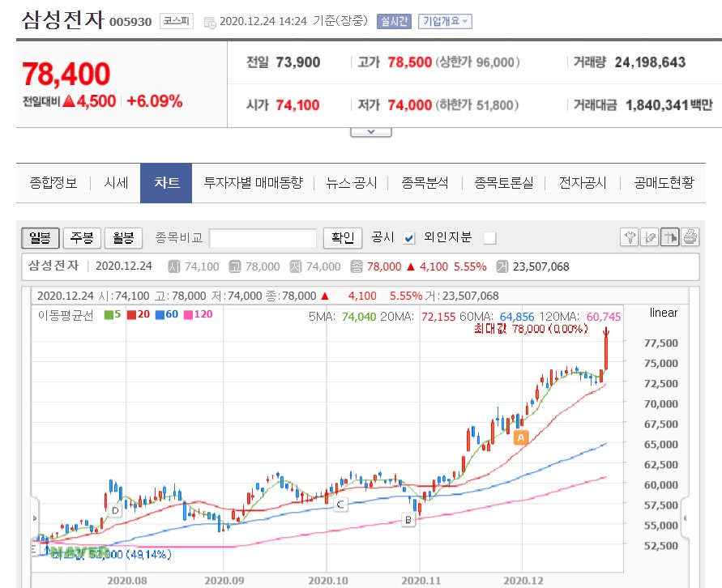Click the change percentage +6.09%

tap(155, 101)
